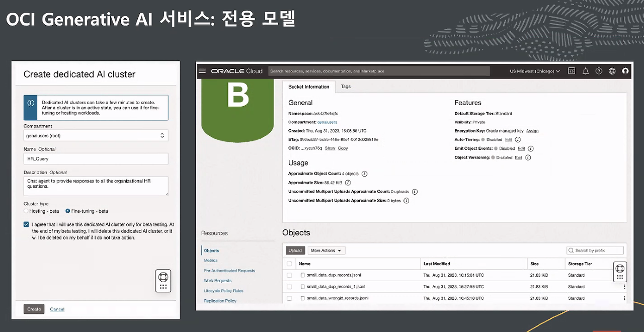Image resolution: width=644 pixels, height=332 pixels.
Task: Click Assign next to Encryption Key
Action: coord(532,131)
